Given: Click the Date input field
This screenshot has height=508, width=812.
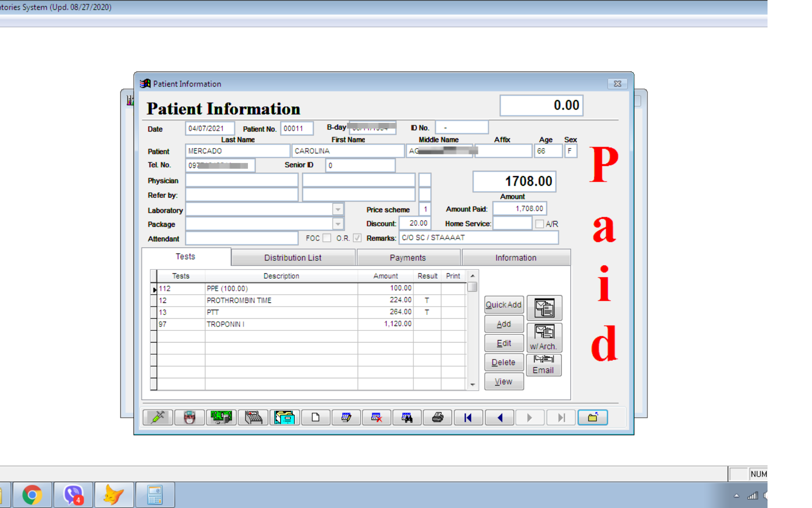Looking at the screenshot, I should 210,128.
